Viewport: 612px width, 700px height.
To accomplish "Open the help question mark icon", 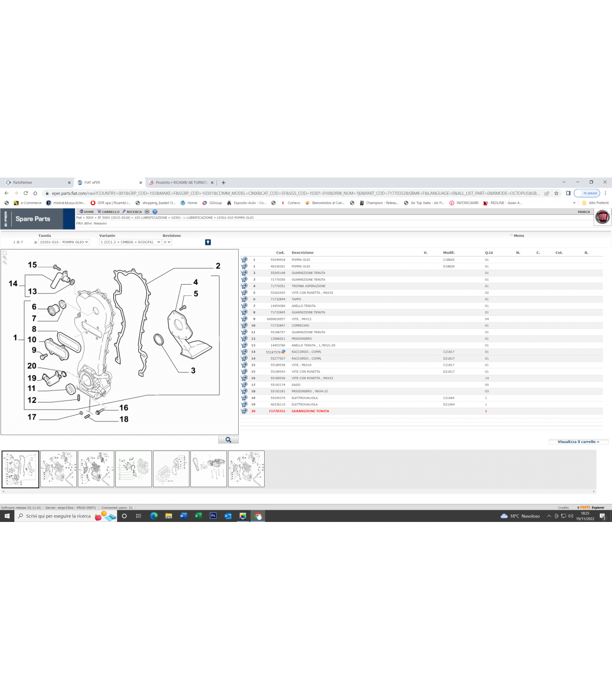I will tap(155, 212).
